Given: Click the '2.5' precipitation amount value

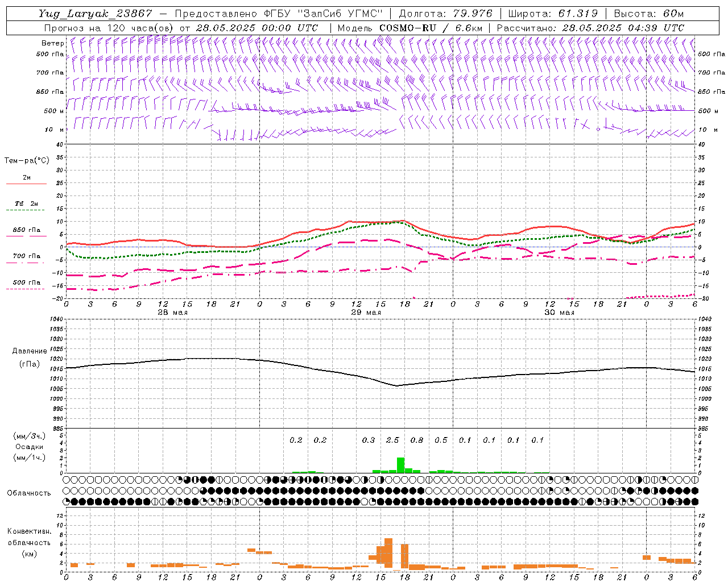Looking at the screenshot, I should (x=392, y=440).
